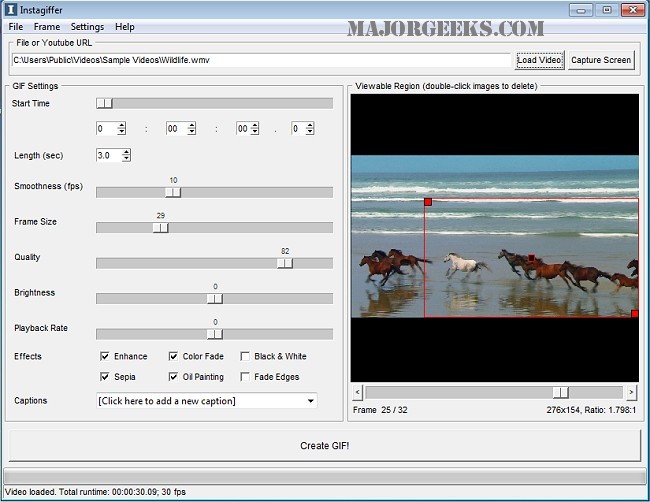Increase the start time seconds value
The height and width of the screenshot is (502, 650).
255,125
